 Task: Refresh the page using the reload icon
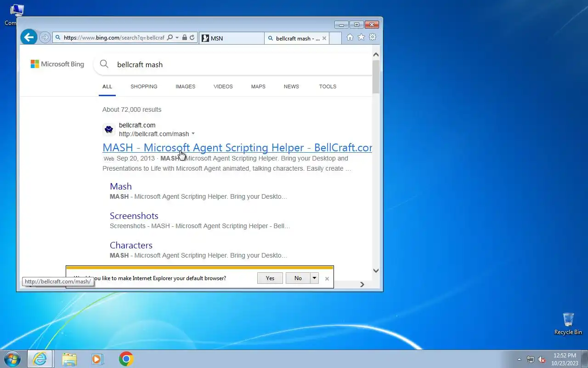tap(192, 38)
